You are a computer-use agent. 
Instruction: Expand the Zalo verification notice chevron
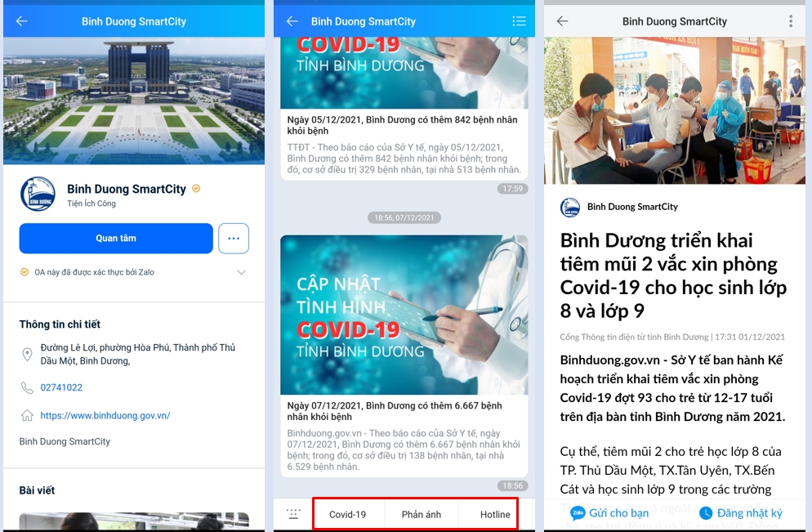tap(241, 272)
